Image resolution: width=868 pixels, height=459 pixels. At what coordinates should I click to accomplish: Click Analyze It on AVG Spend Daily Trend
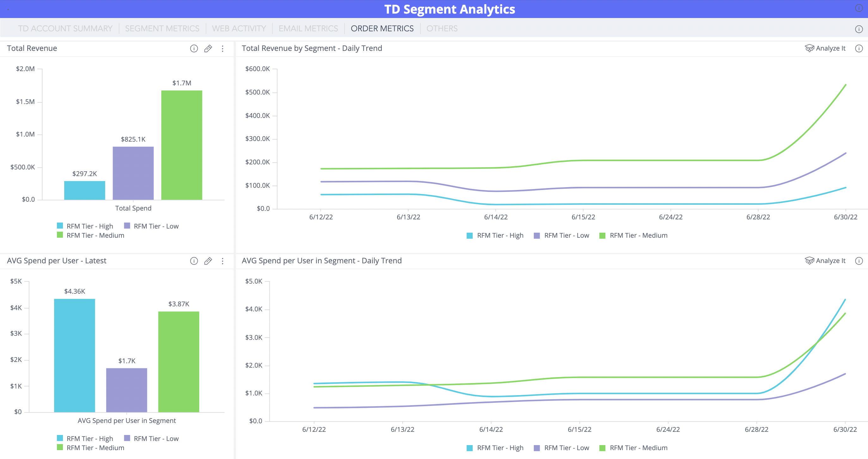click(826, 261)
